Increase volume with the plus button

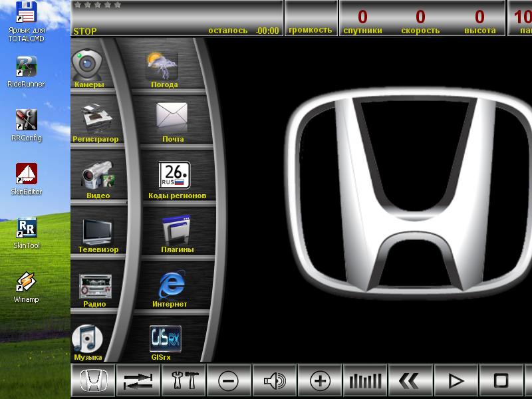click(320, 380)
